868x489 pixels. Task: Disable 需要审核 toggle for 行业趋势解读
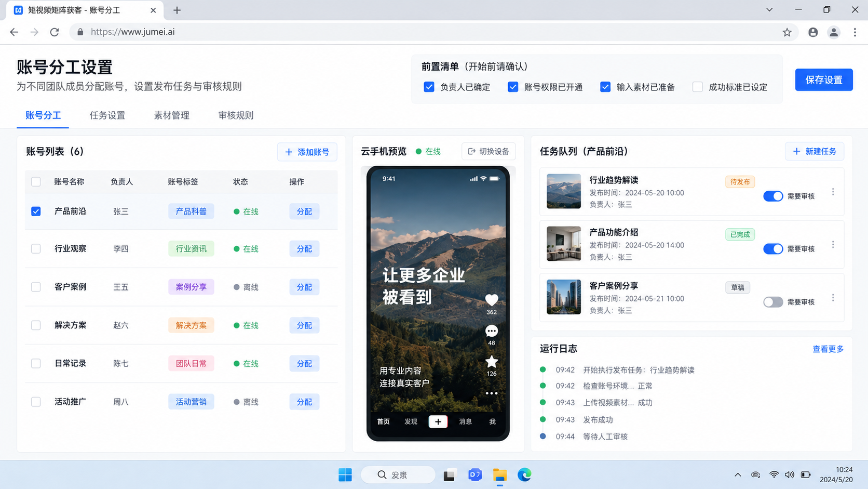coord(773,196)
